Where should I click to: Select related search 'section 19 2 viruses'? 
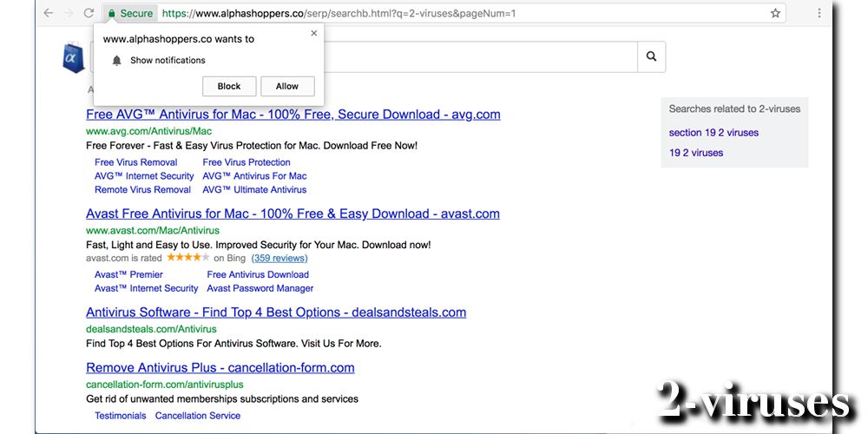[x=713, y=133]
